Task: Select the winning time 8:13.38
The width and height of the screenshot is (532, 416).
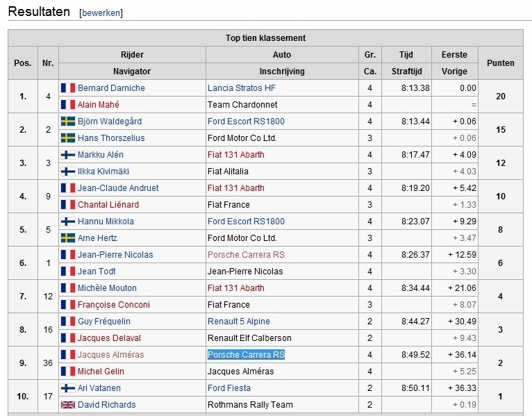Action: point(415,88)
